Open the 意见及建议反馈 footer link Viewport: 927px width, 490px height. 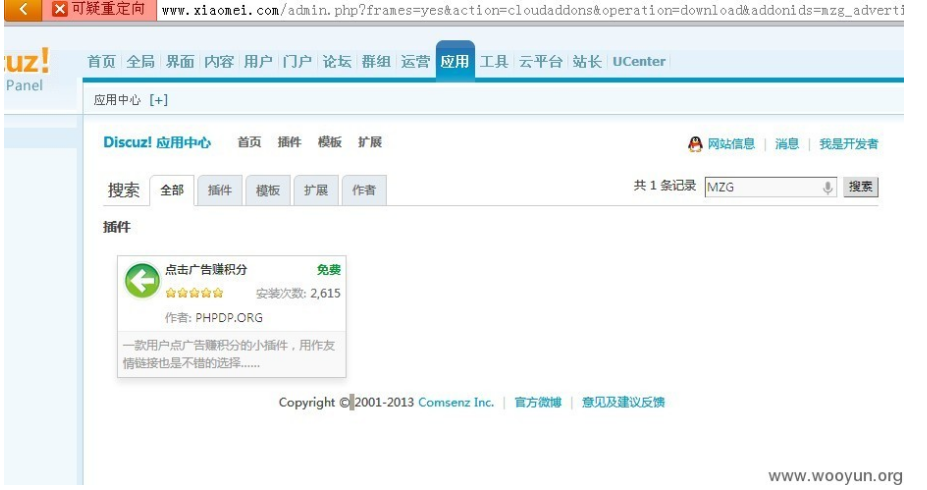623,403
